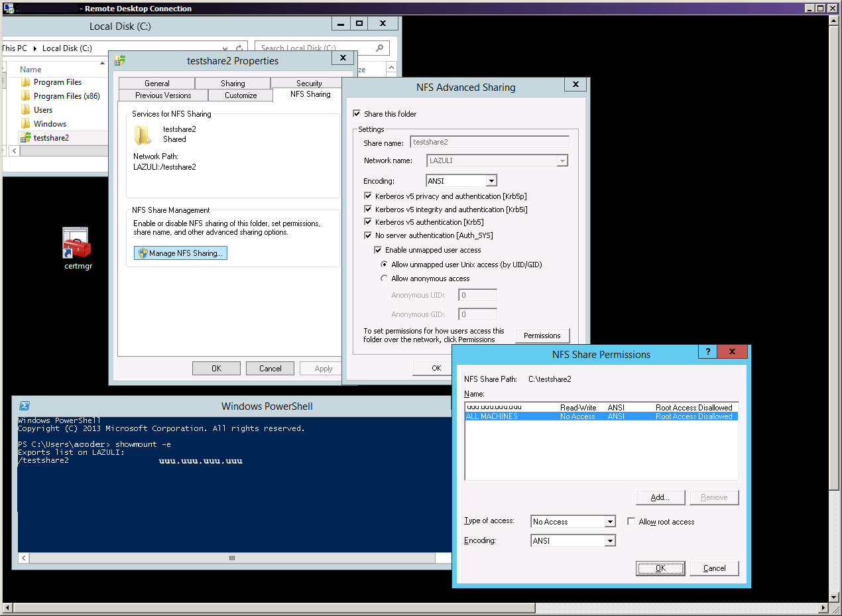
Task: Select Allow anonymous access radio button
Action: pos(384,278)
